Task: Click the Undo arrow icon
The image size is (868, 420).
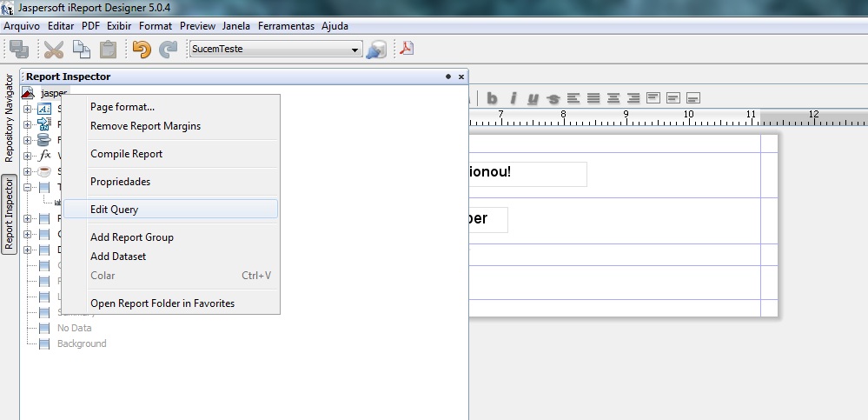Action: click(142, 50)
